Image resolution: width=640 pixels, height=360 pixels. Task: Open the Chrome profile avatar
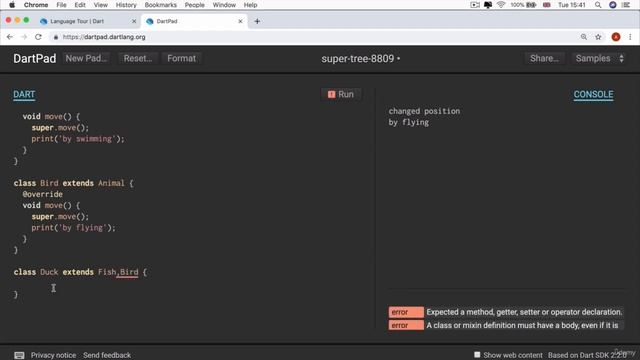[x=616, y=37]
